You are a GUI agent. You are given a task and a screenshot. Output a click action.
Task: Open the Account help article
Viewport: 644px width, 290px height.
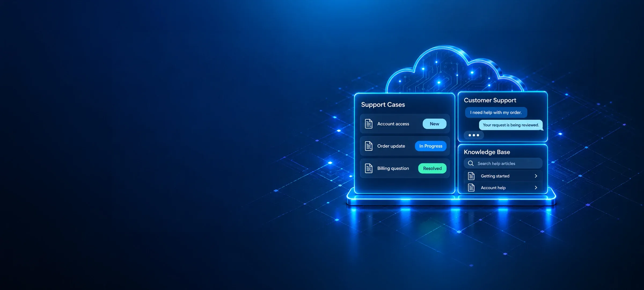(x=503, y=187)
